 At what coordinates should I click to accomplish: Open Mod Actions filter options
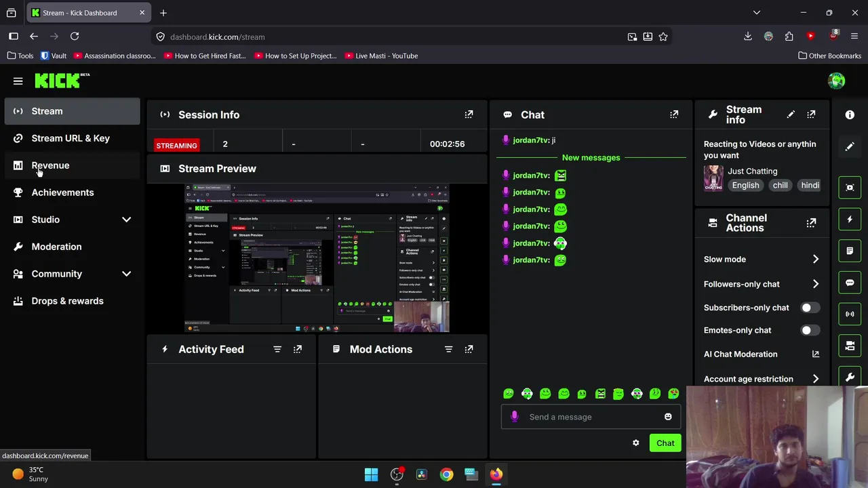(448, 349)
